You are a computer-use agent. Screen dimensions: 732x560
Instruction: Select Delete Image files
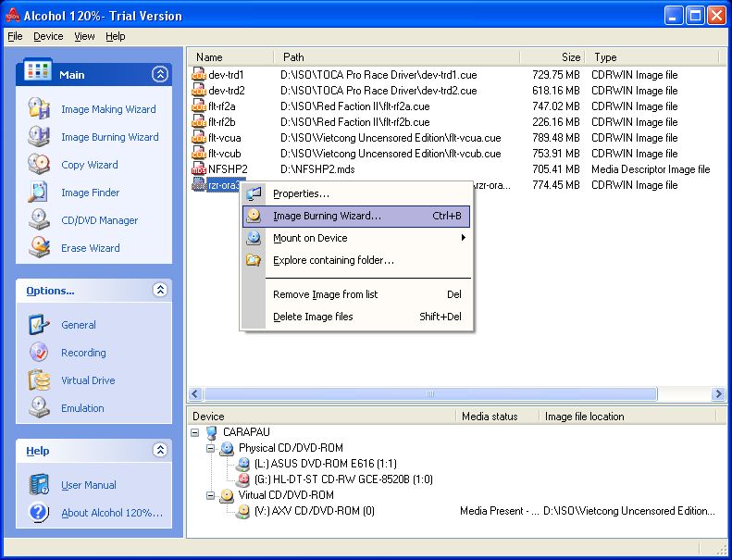point(355,317)
